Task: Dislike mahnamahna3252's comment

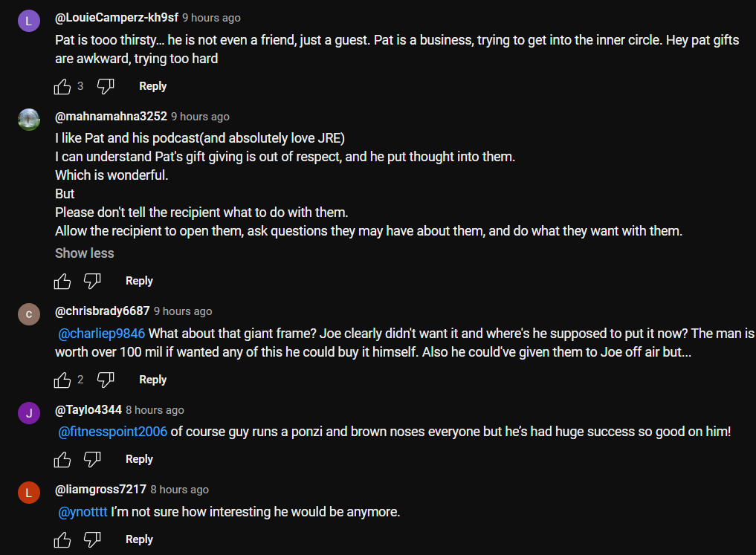Action: [92, 282]
